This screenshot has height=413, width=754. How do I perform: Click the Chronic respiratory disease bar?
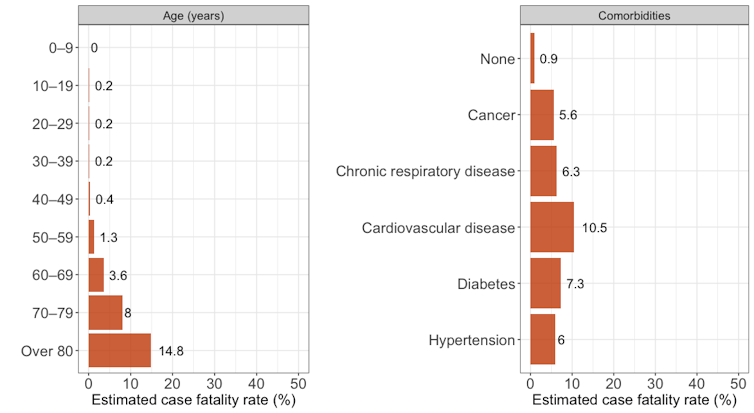click(x=543, y=171)
